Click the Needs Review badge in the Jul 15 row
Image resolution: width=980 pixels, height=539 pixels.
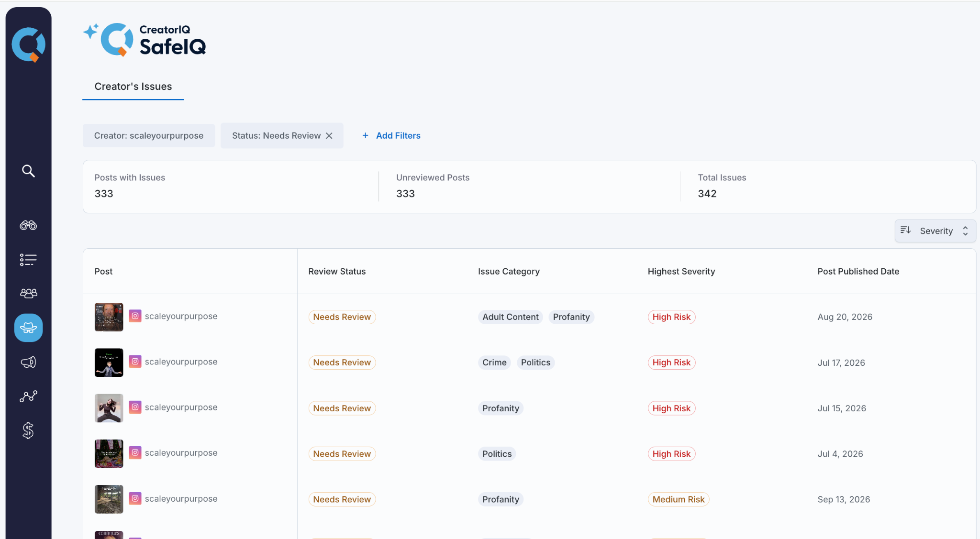click(342, 408)
